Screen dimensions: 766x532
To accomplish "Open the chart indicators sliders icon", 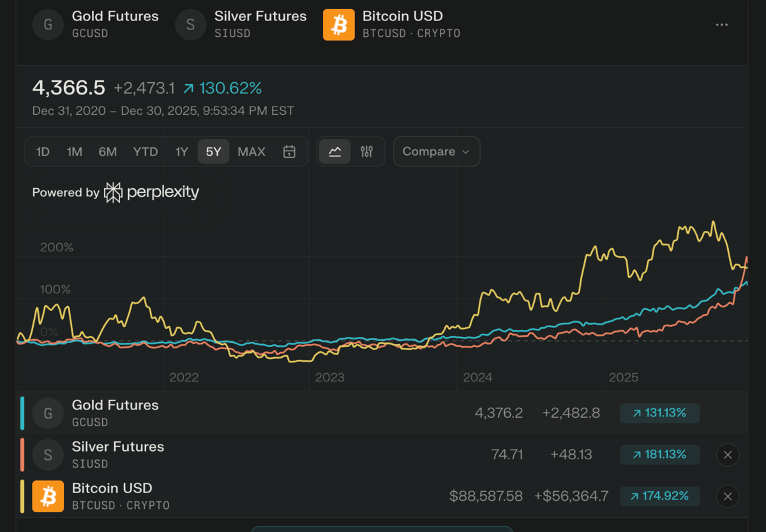I will click(x=366, y=151).
